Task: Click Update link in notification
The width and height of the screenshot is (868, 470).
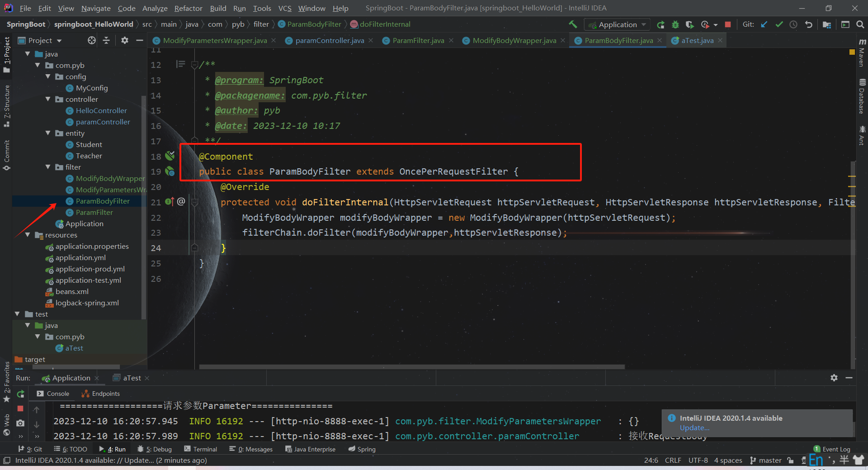Action: [x=694, y=428]
